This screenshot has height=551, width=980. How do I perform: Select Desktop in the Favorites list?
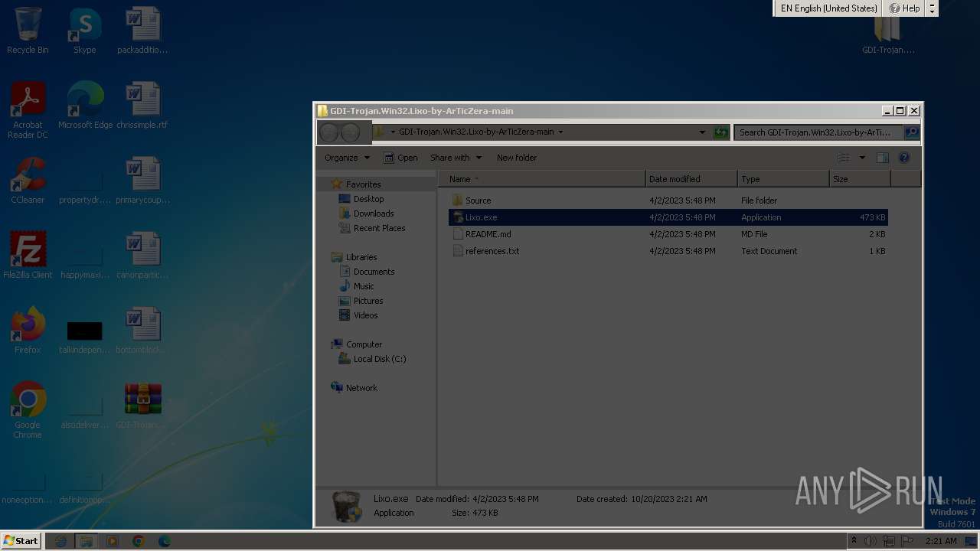368,199
